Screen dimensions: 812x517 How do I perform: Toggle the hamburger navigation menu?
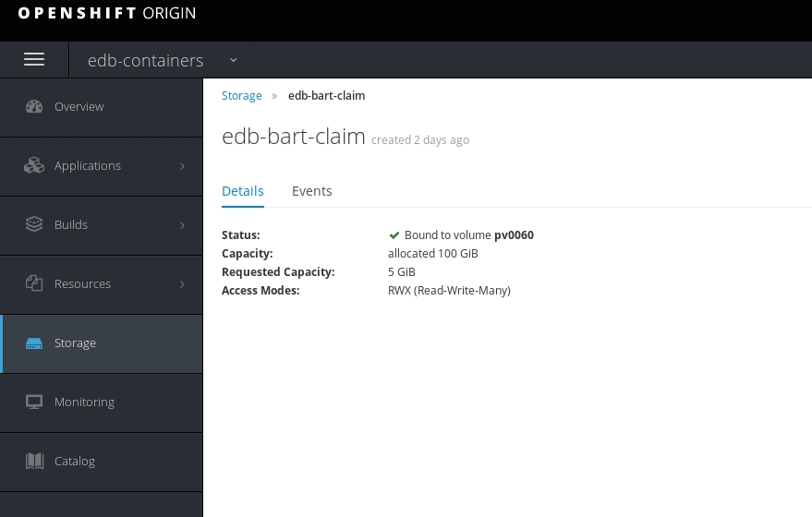pos(34,59)
